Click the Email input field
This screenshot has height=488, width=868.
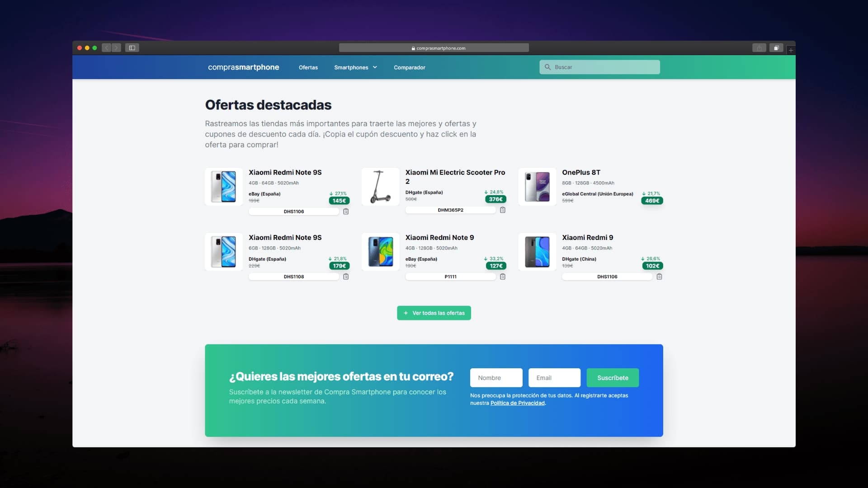point(554,378)
